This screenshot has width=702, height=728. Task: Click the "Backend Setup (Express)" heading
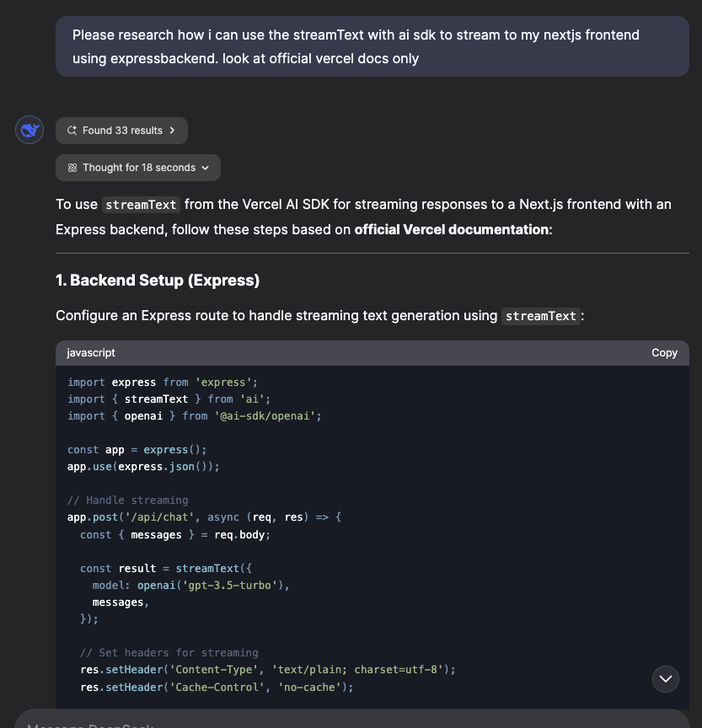tap(157, 280)
